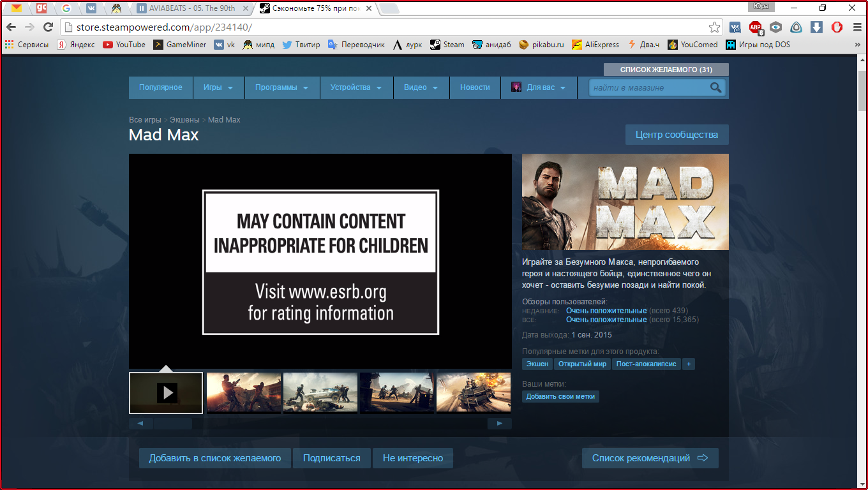Open the VK extension icon in toolbar

[x=735, y=27]
